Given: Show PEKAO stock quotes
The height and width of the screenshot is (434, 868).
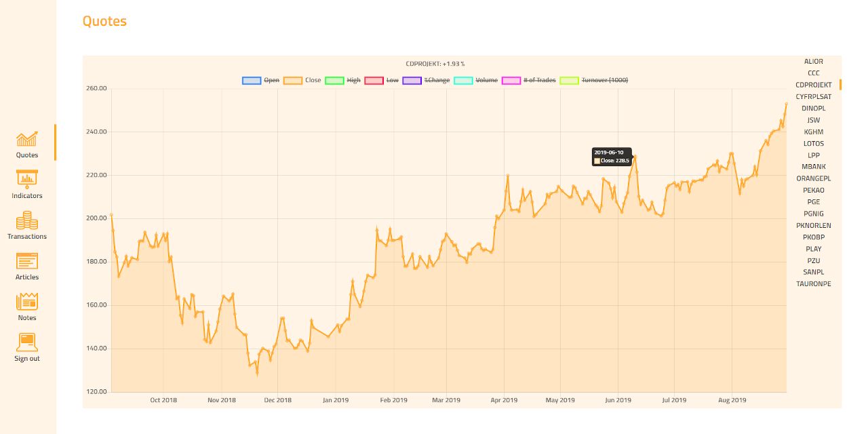Looking at the screenshot, I should (814, 191).
